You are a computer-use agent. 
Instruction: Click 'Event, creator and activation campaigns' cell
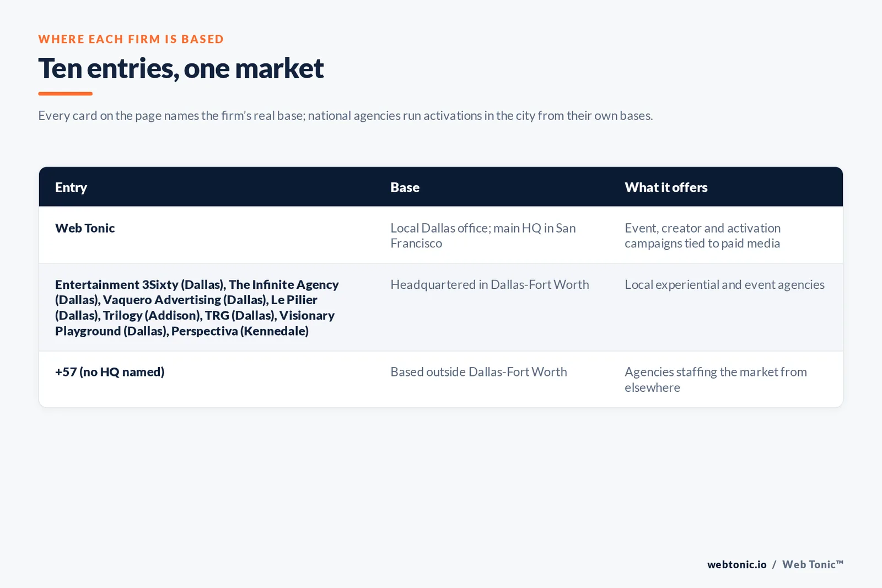[702, 236]
